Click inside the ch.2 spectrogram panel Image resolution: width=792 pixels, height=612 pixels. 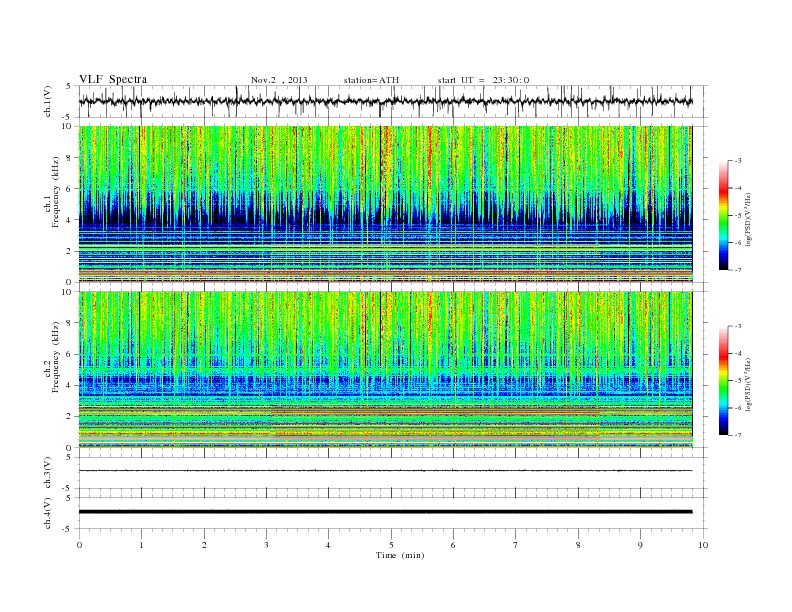pos(385,370)
